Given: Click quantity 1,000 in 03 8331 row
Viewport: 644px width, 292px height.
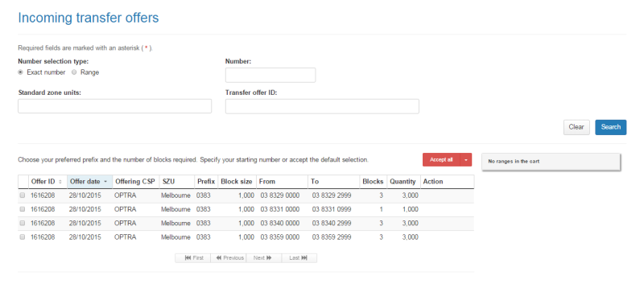Looking at the screenshot, I should [x=411, y=209].
